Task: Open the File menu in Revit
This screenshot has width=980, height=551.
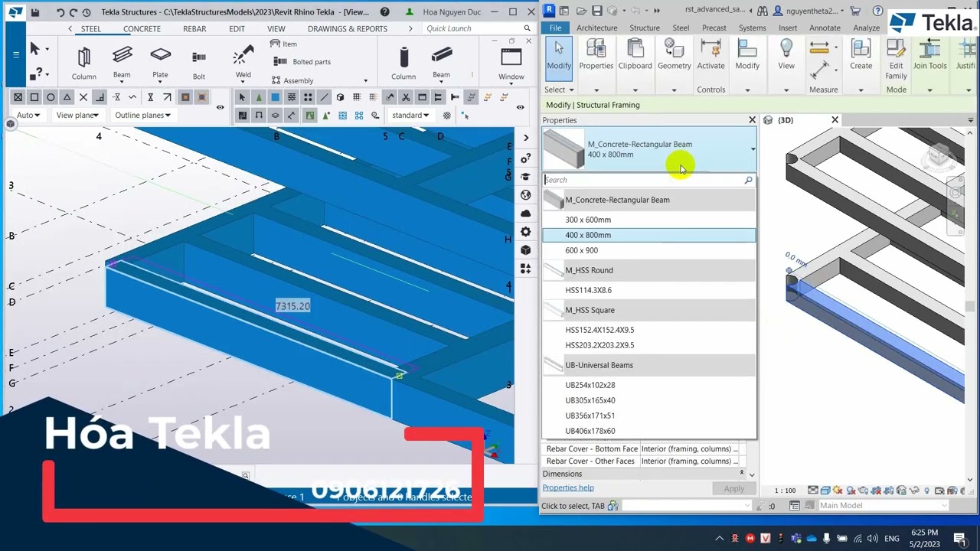Action: (x=555, y=28)
